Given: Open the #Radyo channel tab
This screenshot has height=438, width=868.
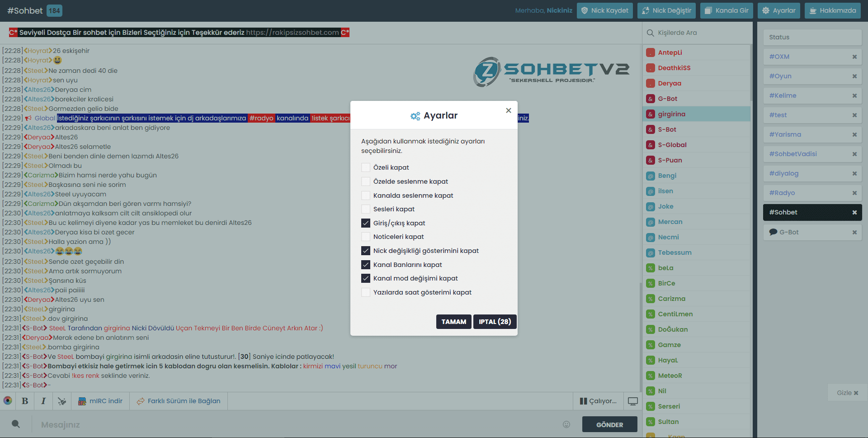Looking at the screenshot, I should click(x=812, y=193).
